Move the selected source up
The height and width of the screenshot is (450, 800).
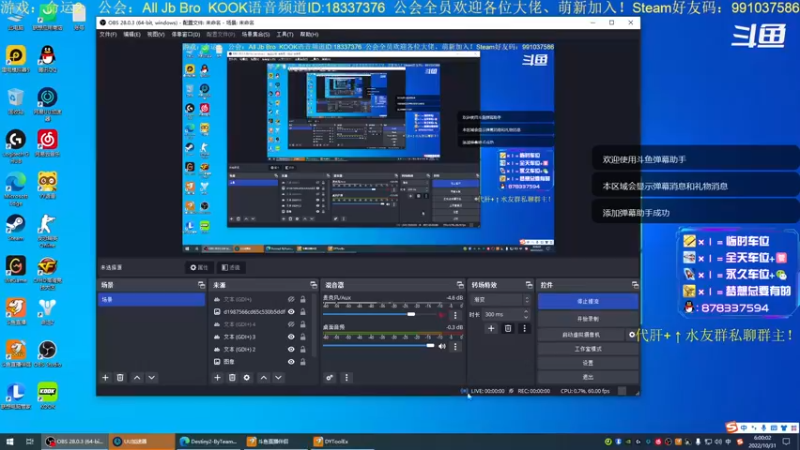coord(264,378)
